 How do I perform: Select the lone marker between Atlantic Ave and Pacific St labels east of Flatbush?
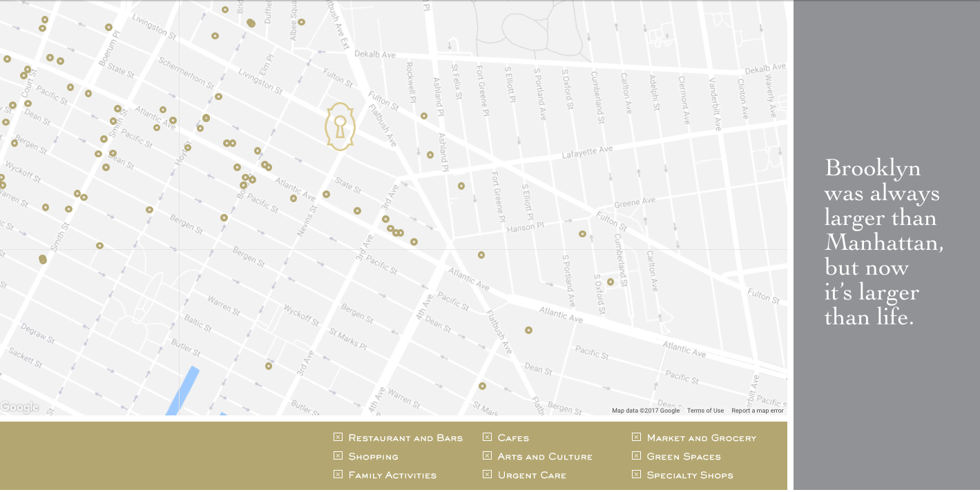point(528,330)
